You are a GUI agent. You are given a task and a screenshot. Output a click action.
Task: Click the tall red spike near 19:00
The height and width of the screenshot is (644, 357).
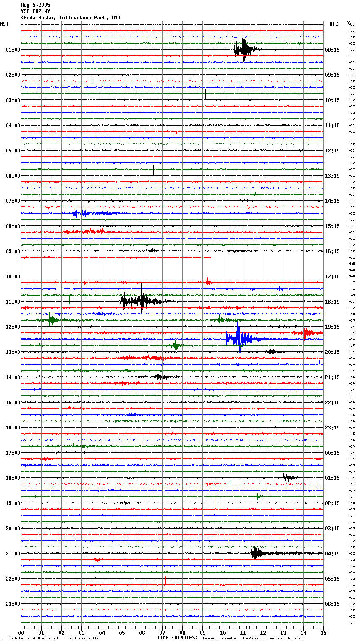[218, 493]
